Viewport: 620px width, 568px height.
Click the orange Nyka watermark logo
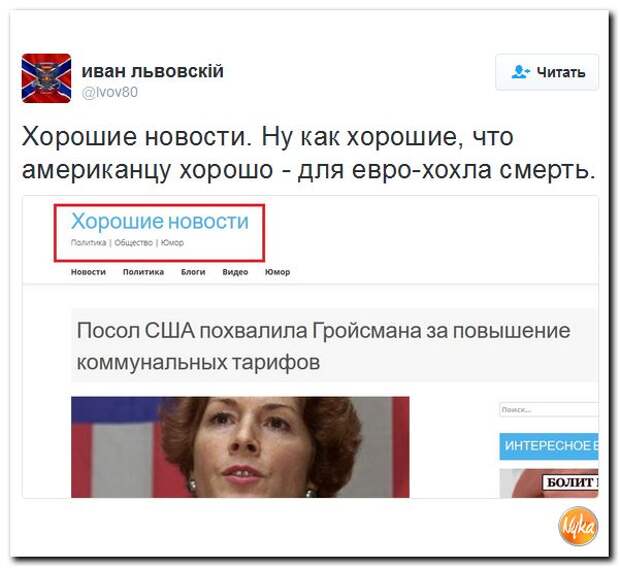(x=578, y=526)
